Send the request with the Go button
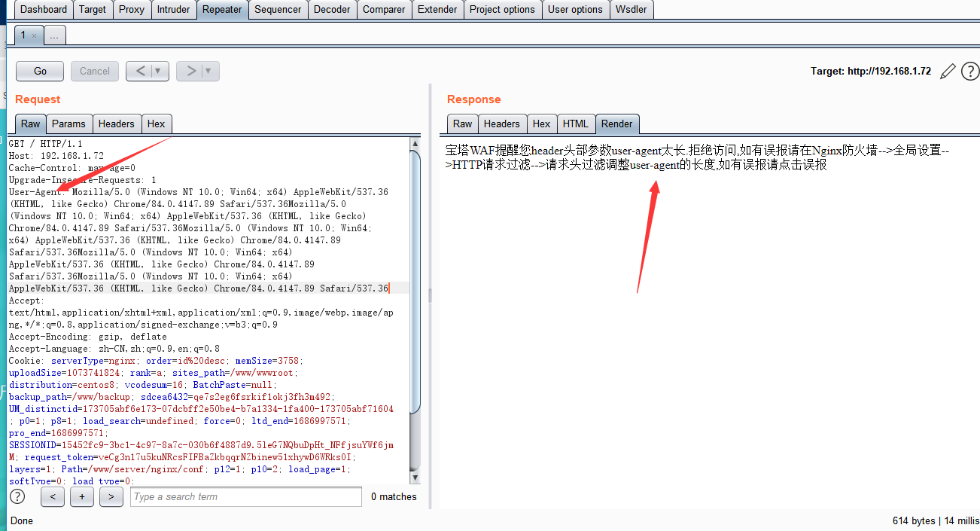The image size is (980, 531). [40, 71]
